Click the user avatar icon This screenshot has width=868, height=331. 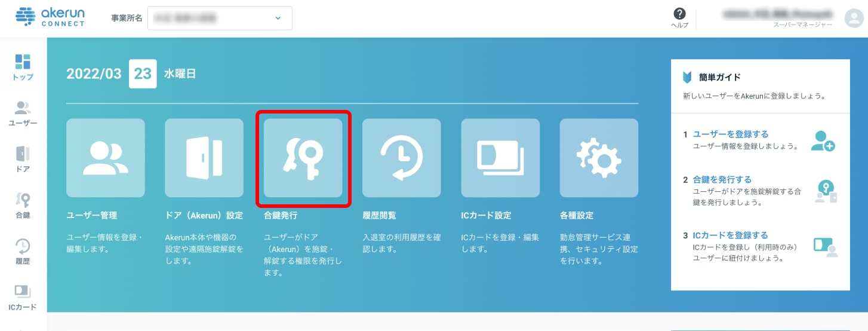(x=854, y=18)
